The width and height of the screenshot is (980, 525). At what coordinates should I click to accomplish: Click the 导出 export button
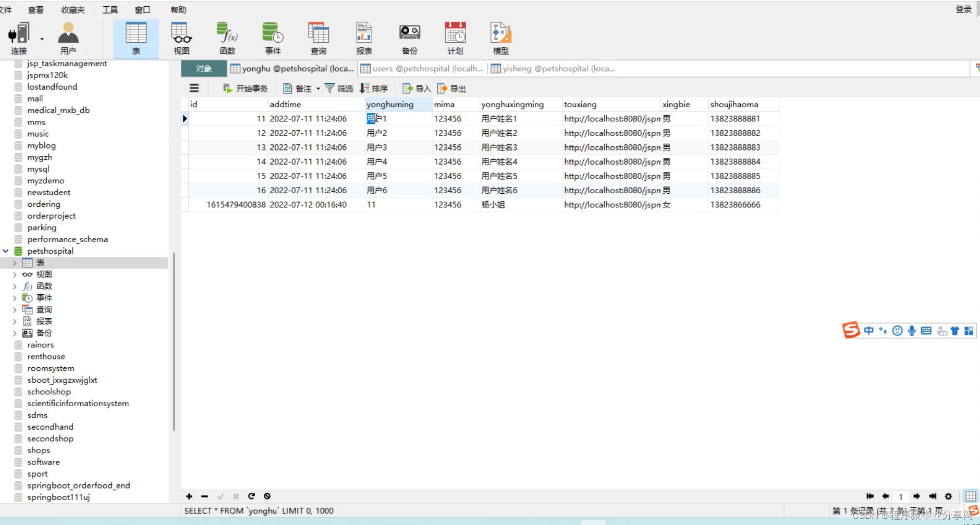coord(451,89)
